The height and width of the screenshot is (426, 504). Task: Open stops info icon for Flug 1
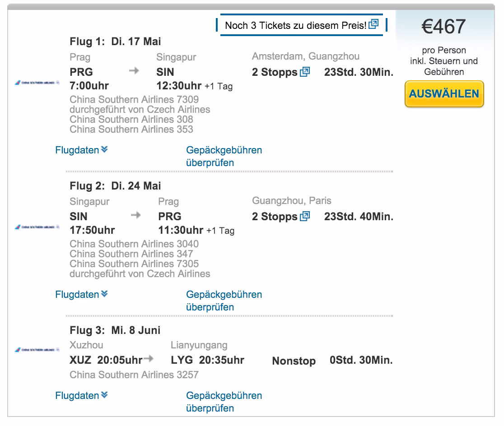click(x=305, y=72)
